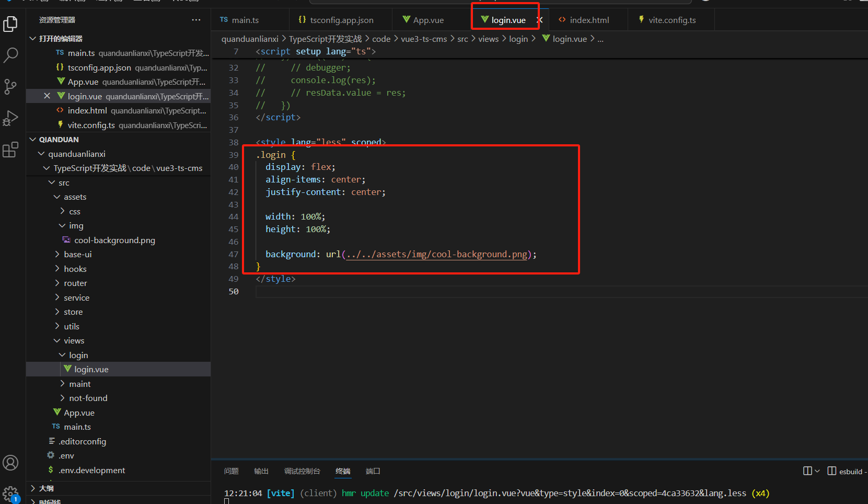This screenshot has width=868, height=504.
Task: Open the Source Control view
Action: click(x=10, y=86)
